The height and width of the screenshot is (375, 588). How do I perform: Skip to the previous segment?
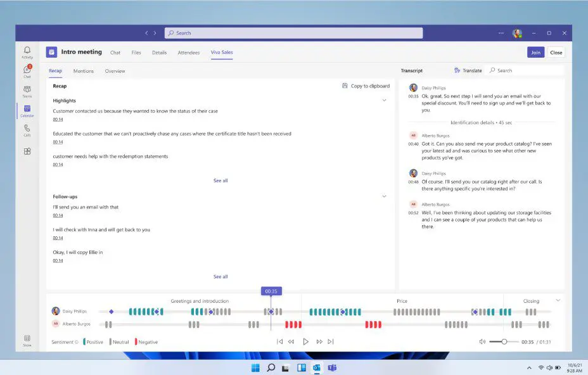point(280,341)
